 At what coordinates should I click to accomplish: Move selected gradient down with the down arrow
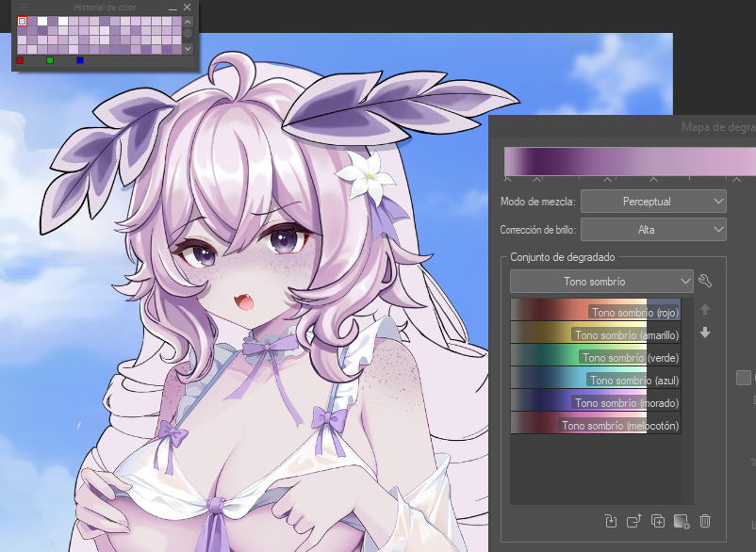(705, 333)
